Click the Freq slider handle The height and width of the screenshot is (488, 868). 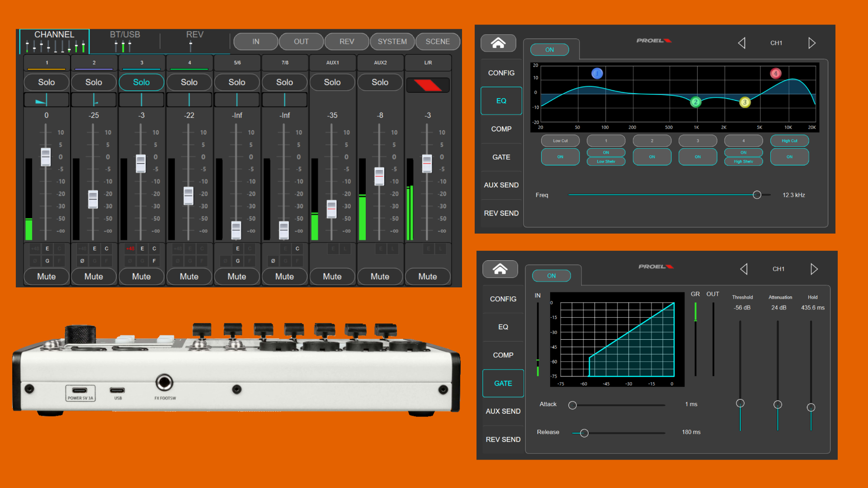(757, 195)
